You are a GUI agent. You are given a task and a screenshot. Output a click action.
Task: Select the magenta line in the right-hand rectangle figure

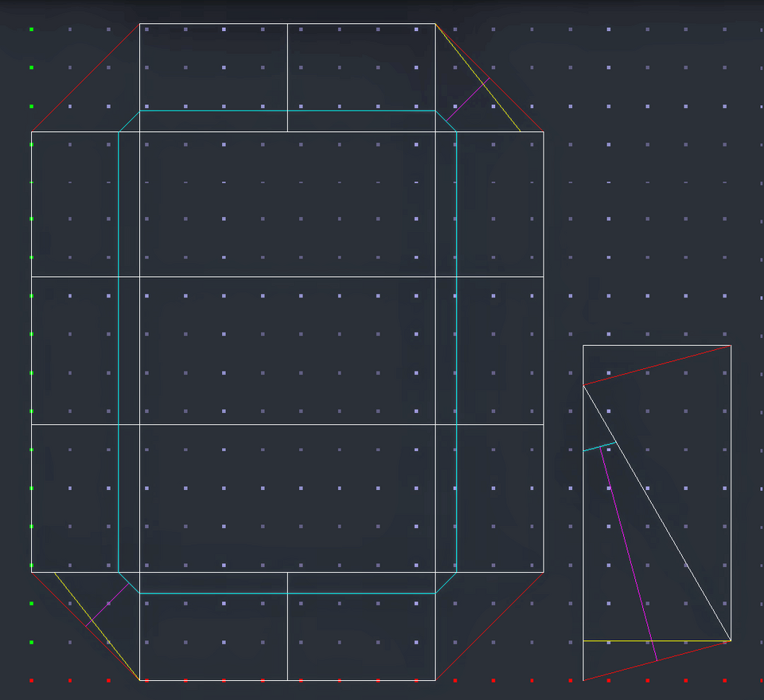[629, 554]
